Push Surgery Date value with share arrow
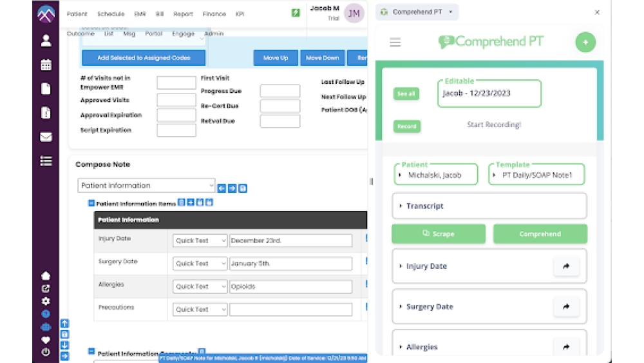 click(x=566, y=307)
